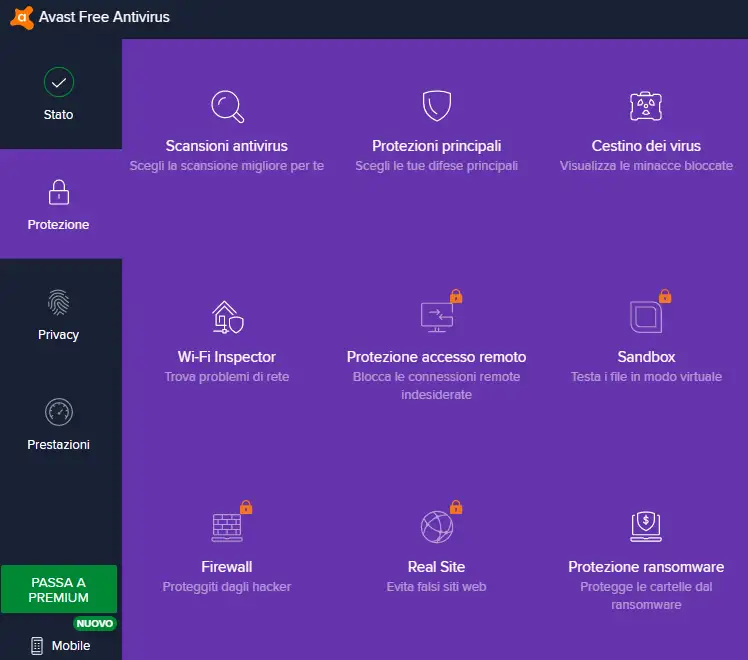Switch to the Privacy tab label
The height and width of the screenshot is (660, 748).
pyautogui.click(x=59, y=335)
